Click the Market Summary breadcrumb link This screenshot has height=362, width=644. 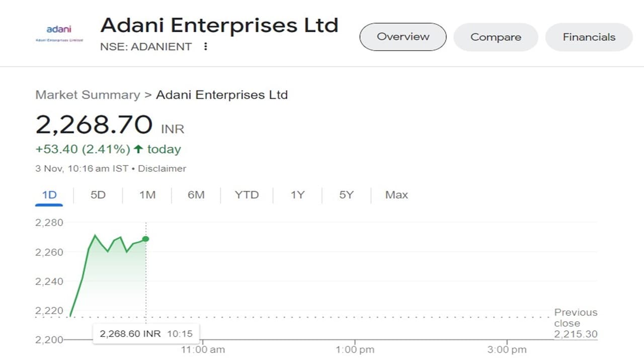(x=88, y=95)
